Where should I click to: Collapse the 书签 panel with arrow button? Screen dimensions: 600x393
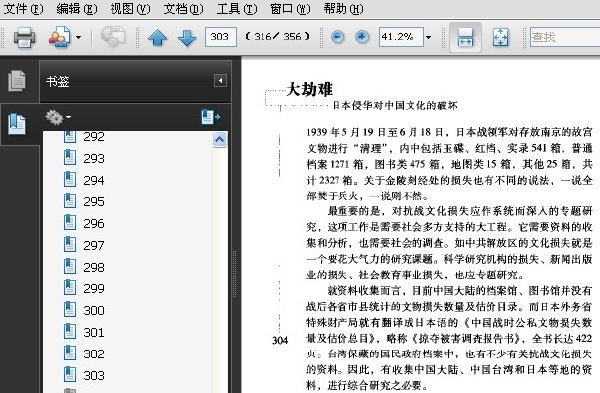pos(220,81)
